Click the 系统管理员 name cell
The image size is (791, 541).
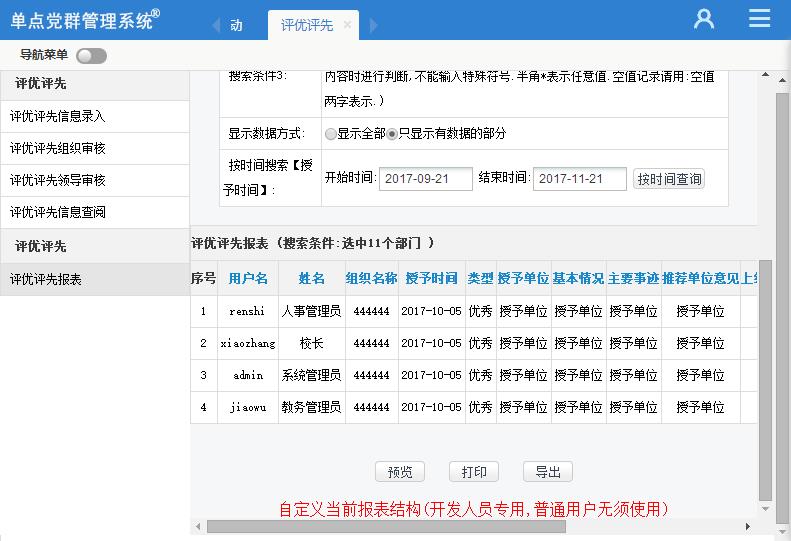(x=311, y=375)
